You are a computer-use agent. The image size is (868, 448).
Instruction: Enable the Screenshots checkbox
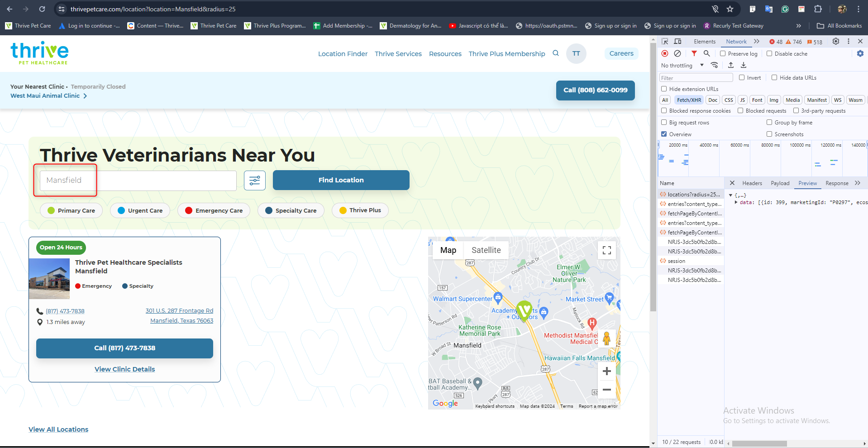pos(769,134)
